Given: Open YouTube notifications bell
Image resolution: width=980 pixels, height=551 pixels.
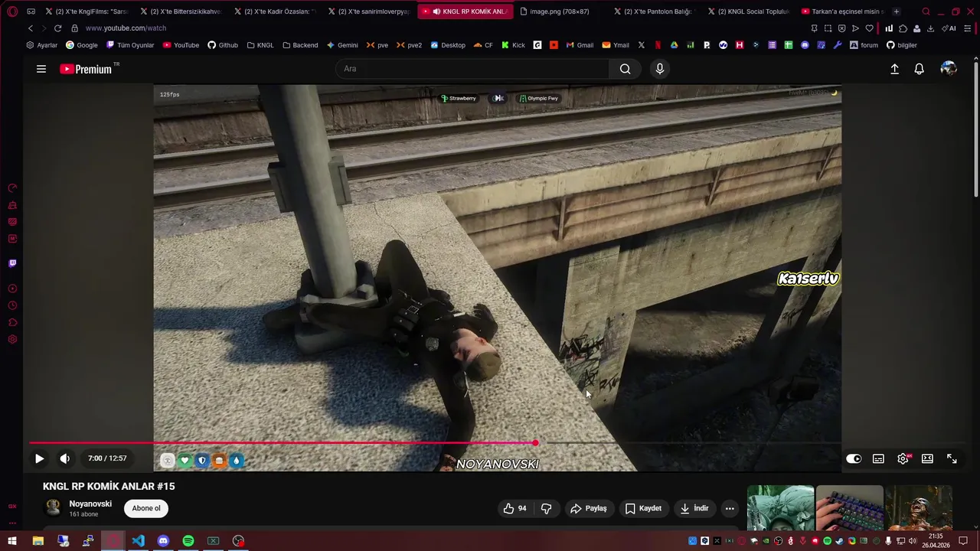Looking at the screenshot, I should coord(920,69).
